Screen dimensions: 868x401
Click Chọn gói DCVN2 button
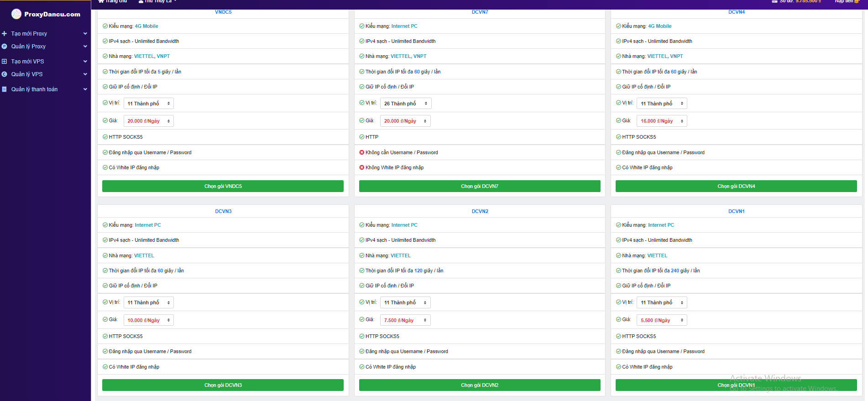tap(480, 385)
